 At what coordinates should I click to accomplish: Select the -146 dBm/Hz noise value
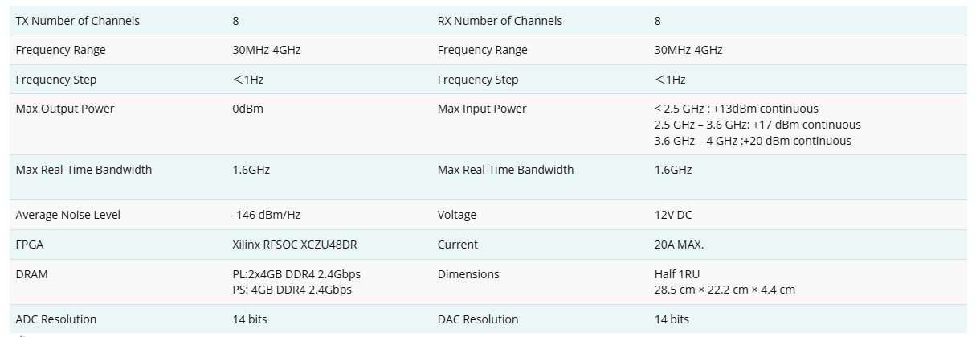267,215
